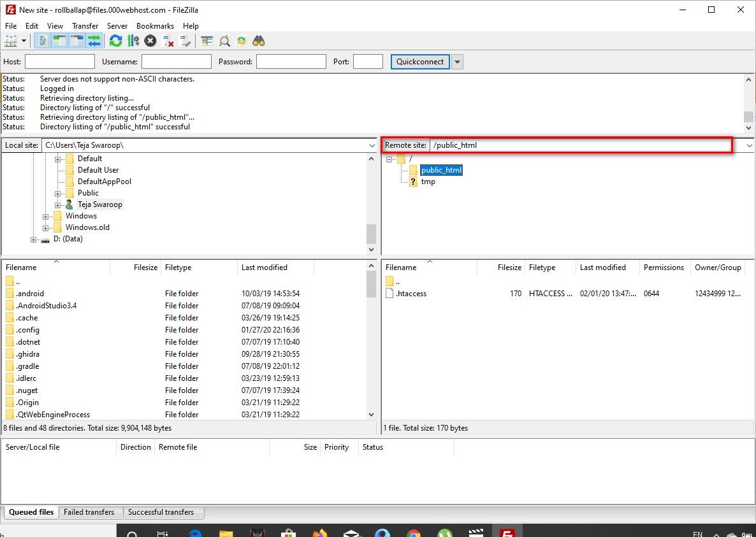Open the Server menu
The image size is (756, 537).
coord(117,26)
